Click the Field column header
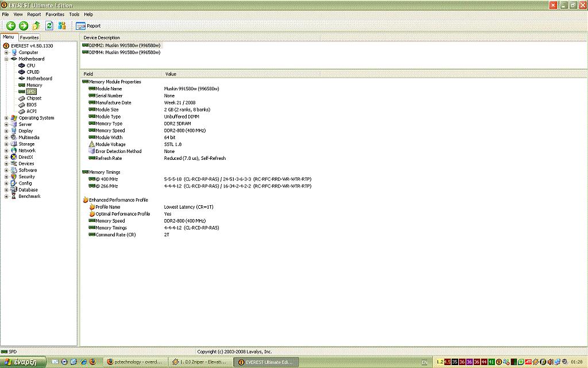 [122, 74]
